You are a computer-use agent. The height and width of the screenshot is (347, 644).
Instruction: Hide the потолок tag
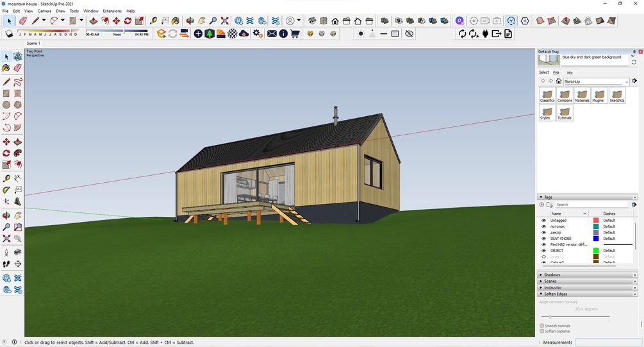click(544, 226)
